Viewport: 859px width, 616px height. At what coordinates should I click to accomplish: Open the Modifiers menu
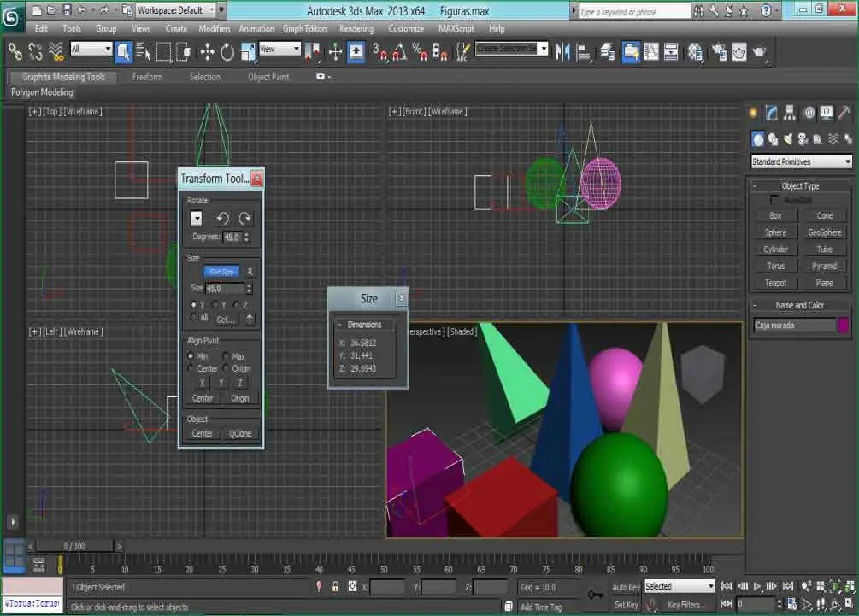tap(215, 29)
